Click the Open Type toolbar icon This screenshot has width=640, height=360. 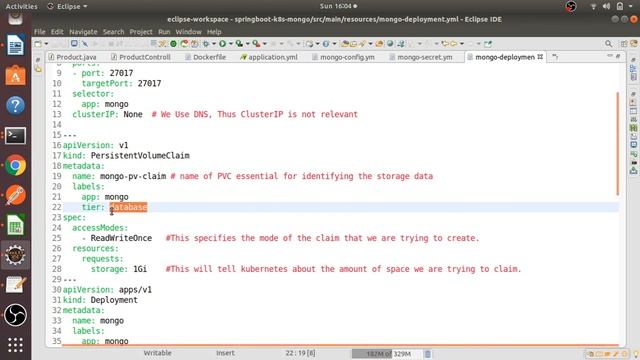click(345, 44)
